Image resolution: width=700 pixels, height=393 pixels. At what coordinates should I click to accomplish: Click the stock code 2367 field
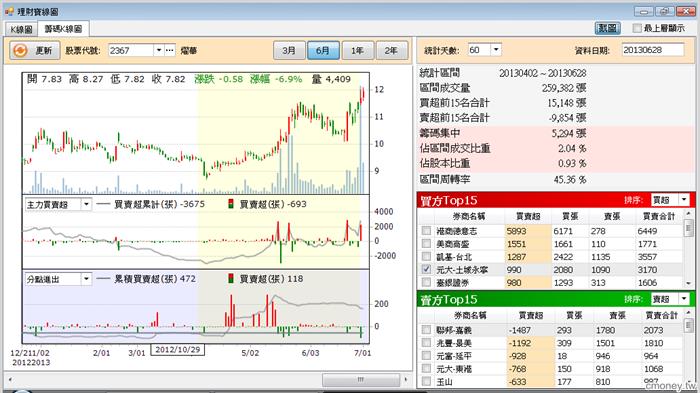(131, 50)
